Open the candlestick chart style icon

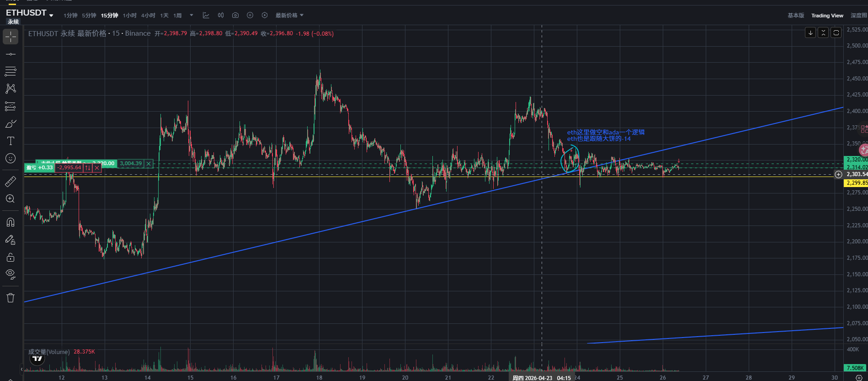click(x=221, y=16)
